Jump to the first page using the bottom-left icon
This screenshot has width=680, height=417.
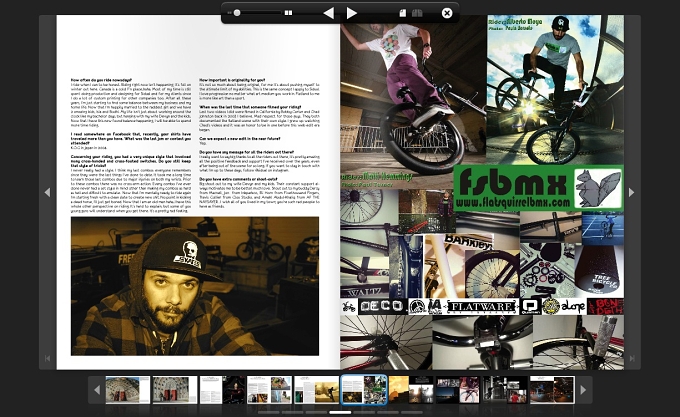coord(48,358)
